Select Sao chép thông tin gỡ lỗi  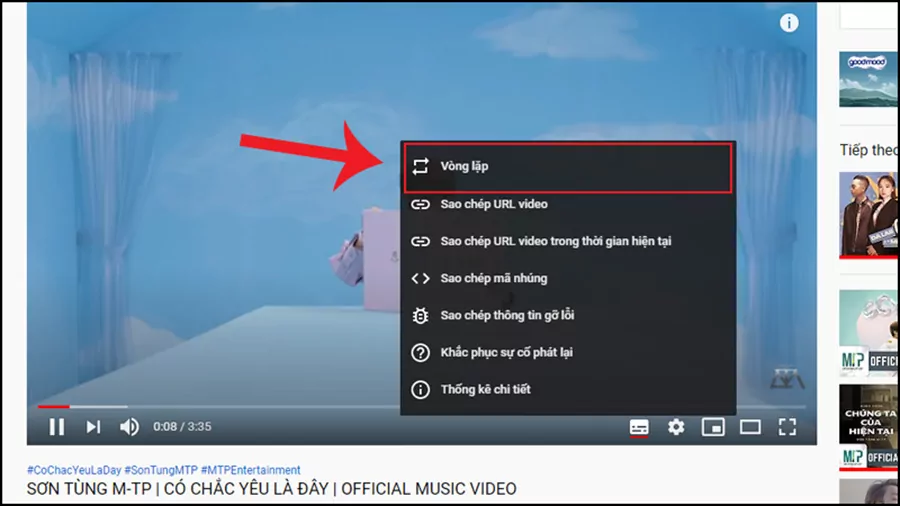[x=568, y=315]
